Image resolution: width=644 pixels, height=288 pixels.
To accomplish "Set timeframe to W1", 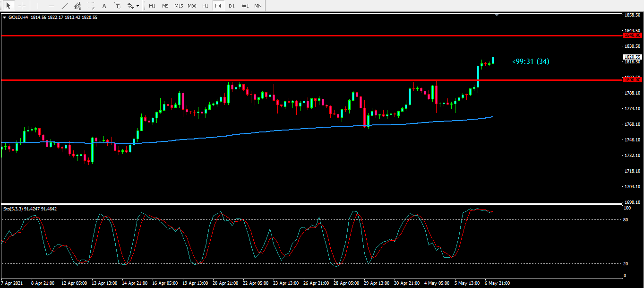I will [245, 6].
